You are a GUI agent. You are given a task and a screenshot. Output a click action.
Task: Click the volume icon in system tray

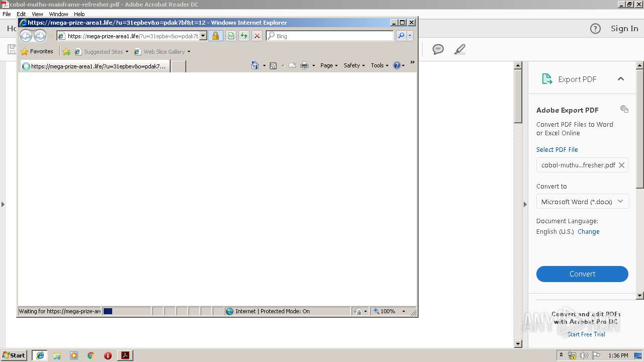584,355
